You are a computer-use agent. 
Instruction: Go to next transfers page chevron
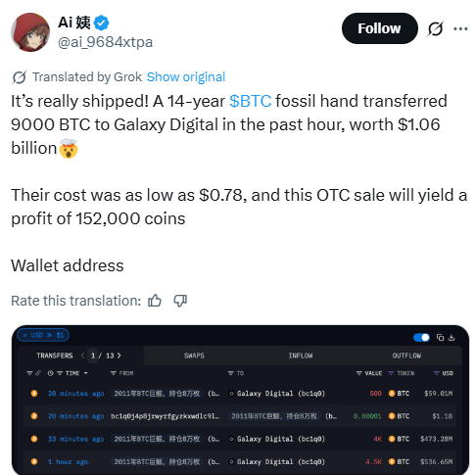pos(119,356)
